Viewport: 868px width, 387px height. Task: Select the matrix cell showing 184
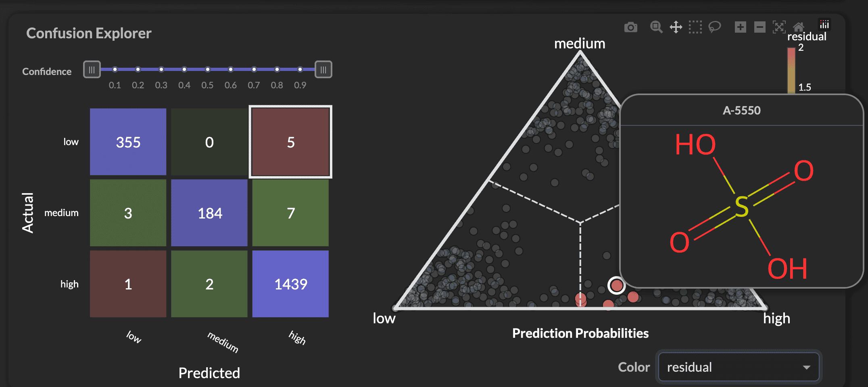pyautogui.click(x=209, y=213)
